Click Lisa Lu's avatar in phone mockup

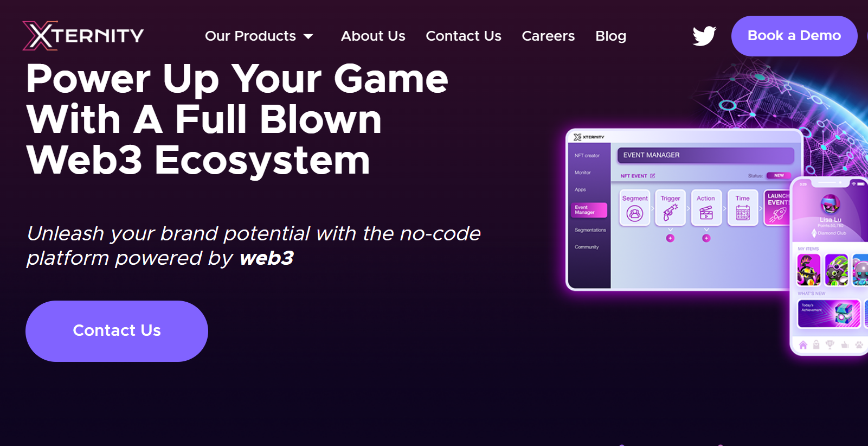(x=830, y=205)
